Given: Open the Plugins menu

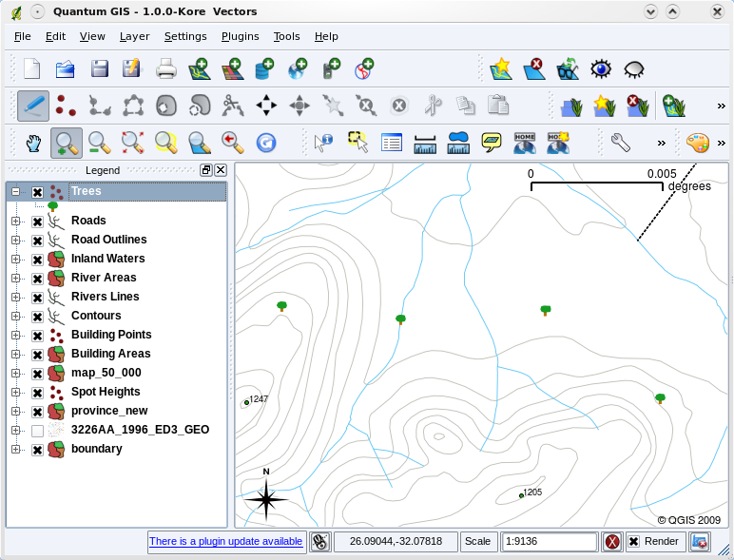Looking at the screenshot, I should (x=240, y=36).
